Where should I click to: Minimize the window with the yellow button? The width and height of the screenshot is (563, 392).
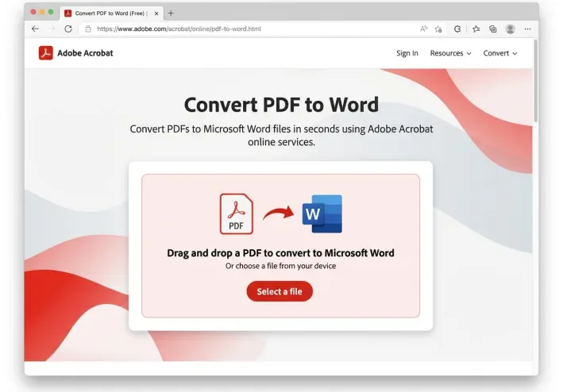point(42,12)
